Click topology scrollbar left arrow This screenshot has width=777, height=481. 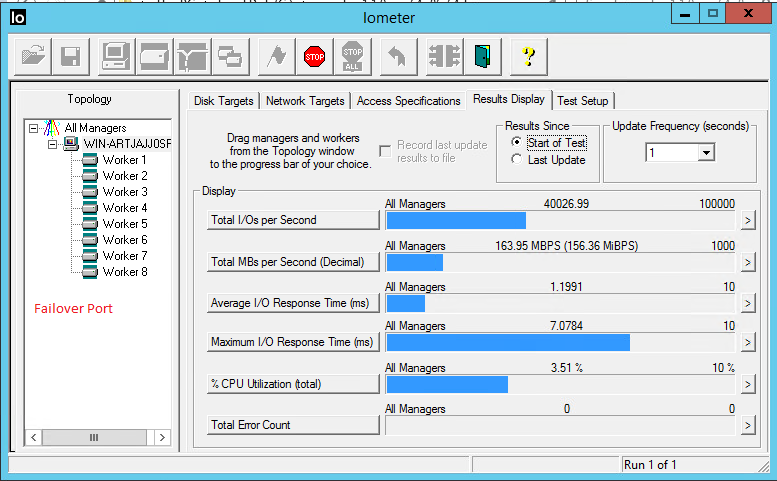[34, 437]
